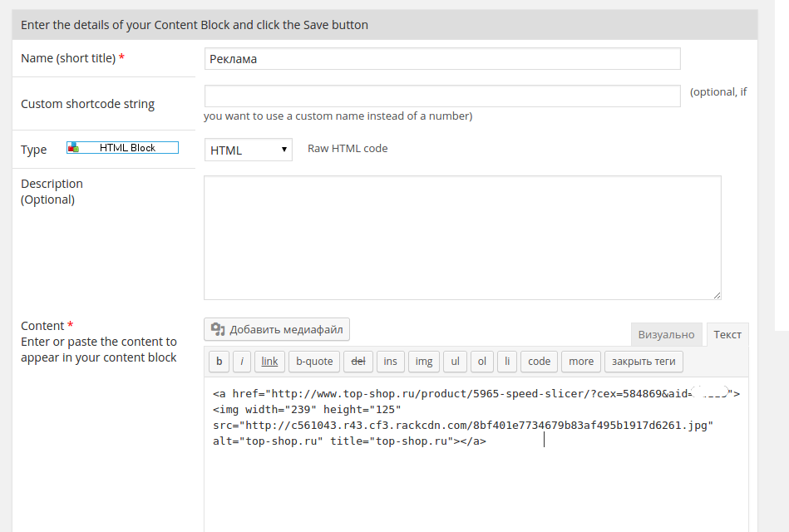Click the b-quote button
789x532 pixels.
(314, 362)
